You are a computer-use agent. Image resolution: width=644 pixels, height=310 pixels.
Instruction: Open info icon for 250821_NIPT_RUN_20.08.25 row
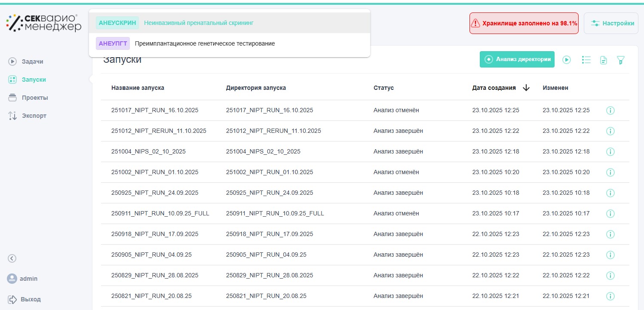pos(610,296)
